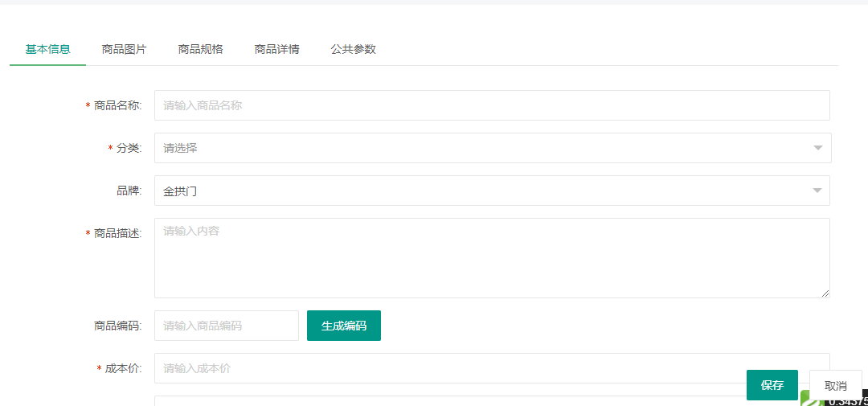This screenshot has width=868, height=406.
Task: Click the 分类 dropdown arrow icon
Action: click(817, 148)
